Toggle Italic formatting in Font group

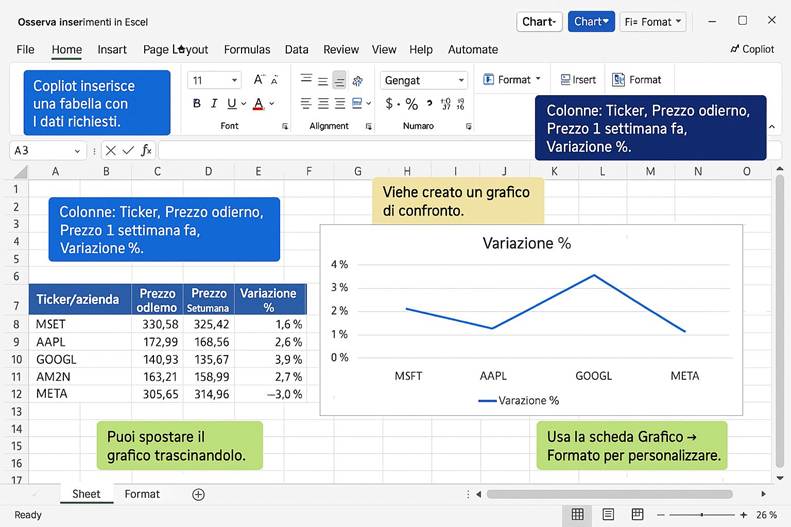point(214,104)
